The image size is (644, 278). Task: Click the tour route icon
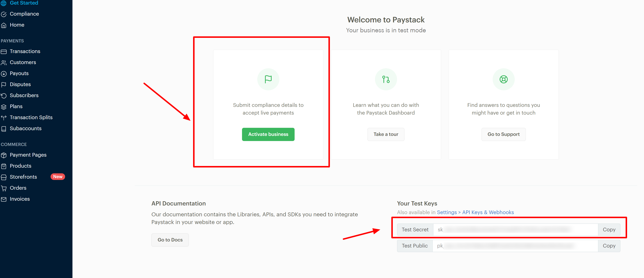tap(386, 79)
